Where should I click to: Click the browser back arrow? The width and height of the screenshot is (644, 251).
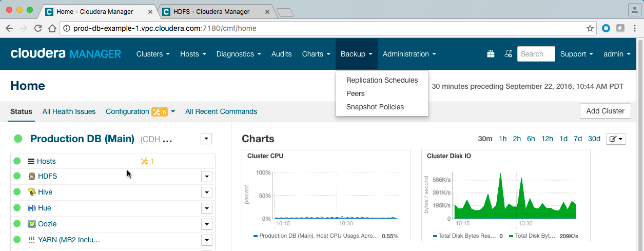(x=10, y=28)
